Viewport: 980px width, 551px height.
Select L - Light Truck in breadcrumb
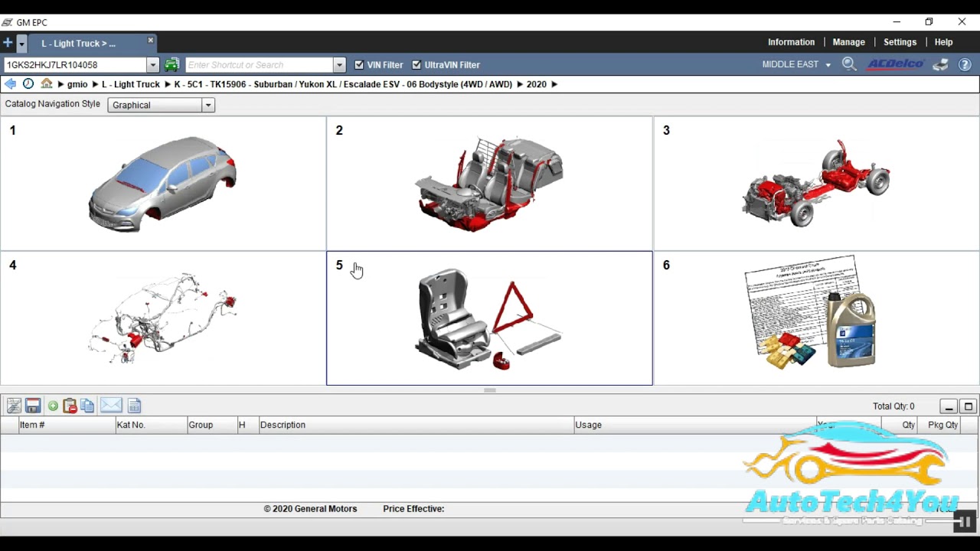click(131, 84)
